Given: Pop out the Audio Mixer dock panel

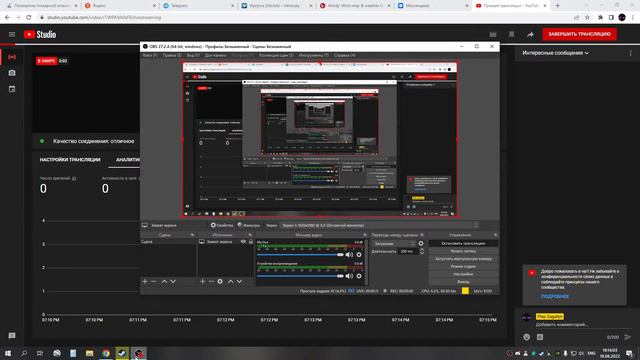Looking at the screenshot, I should click(365, 235).
